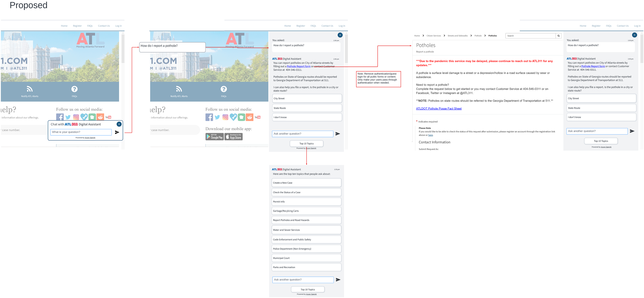
Task: Open Azure OpenAI link under 'What is your question?'
Action: point(90,138)
